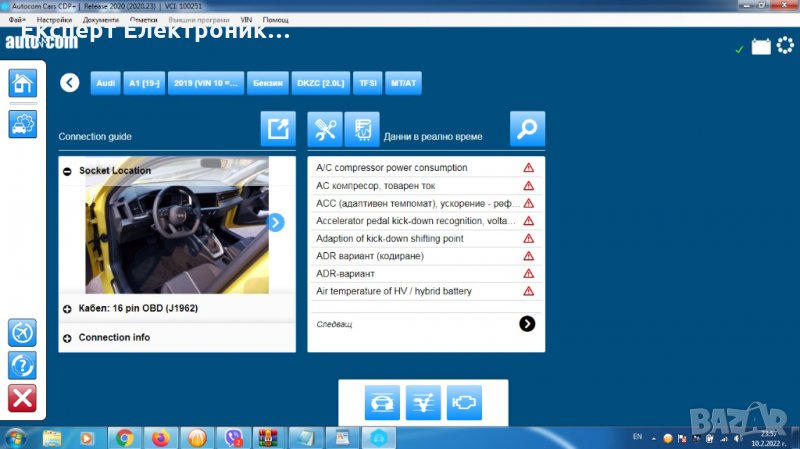
Task: Click the DKZC [2.0L] engine button
Action: (x=320, y=83)
